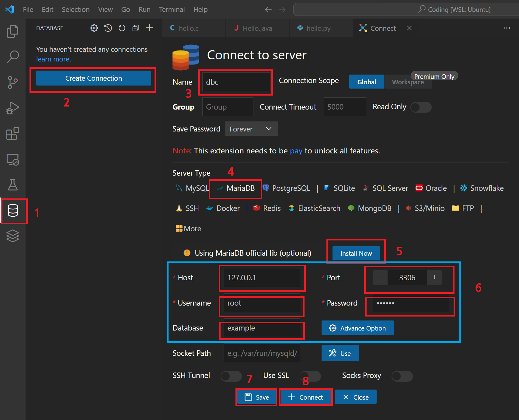Screen dimensions: 519x420
Task: Select Redis server type
Action: [267, 208]
